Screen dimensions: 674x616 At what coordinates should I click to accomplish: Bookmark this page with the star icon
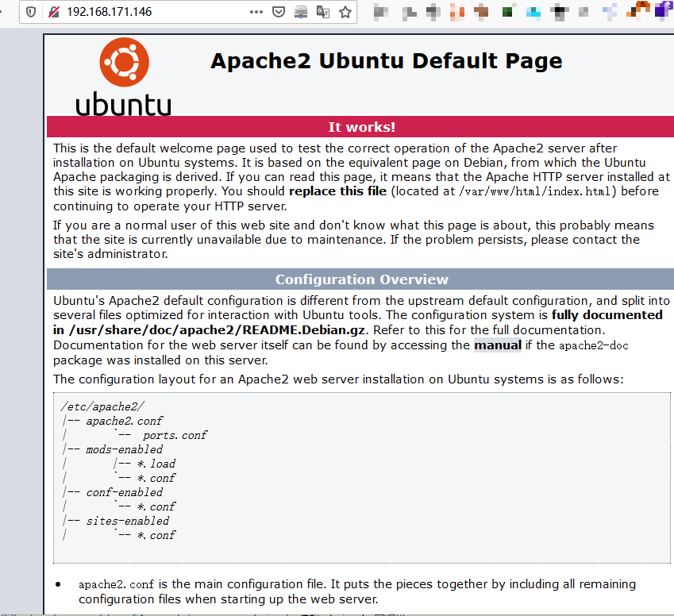345,12
